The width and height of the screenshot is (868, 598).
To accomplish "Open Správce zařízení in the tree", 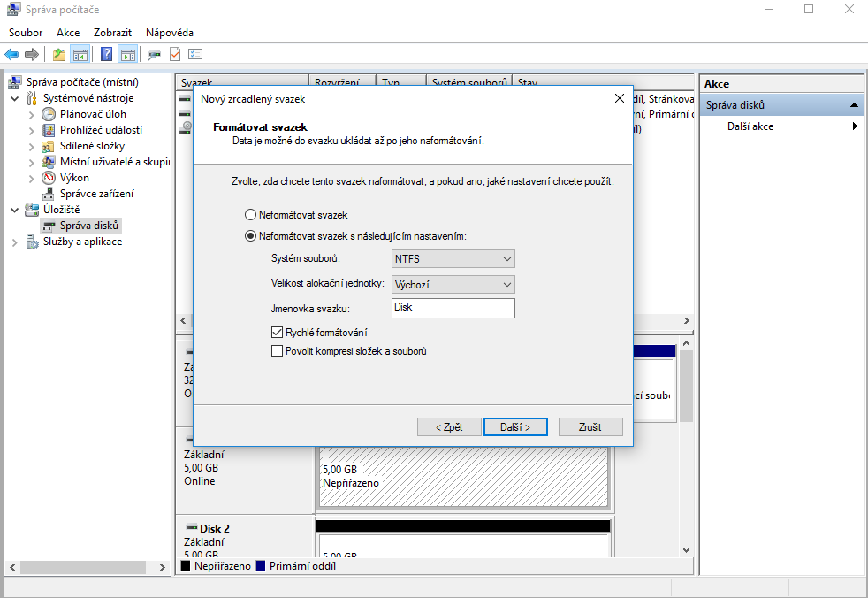I will pos(96,194).
